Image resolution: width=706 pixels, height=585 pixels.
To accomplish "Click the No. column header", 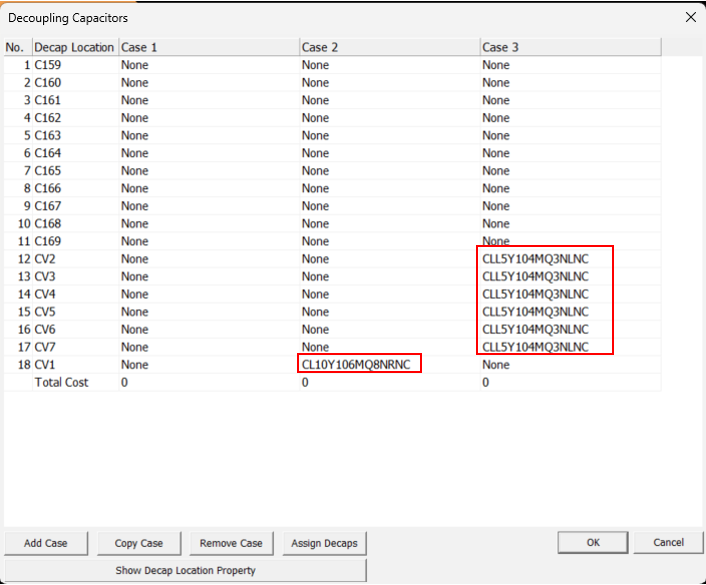I will coord(15,47).
